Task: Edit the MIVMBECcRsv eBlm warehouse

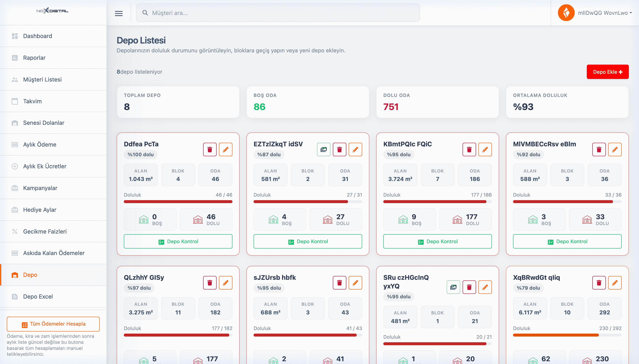Action: point(615,149)
